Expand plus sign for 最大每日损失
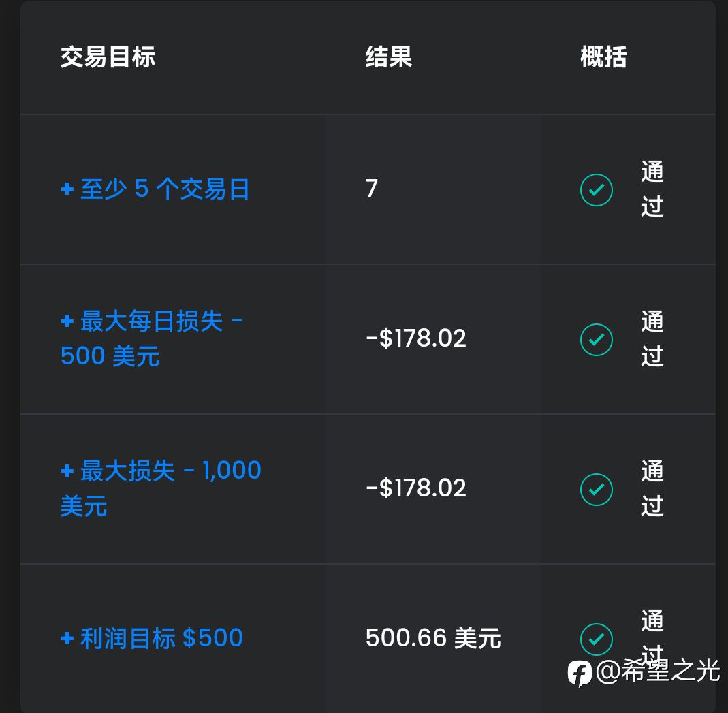The height and width of the screenshot is (713, 728). point(67,321)
